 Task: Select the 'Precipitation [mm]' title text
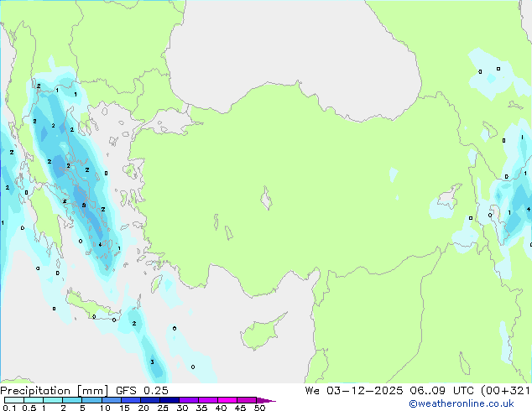pyautogui.click(x=54, y=391)
